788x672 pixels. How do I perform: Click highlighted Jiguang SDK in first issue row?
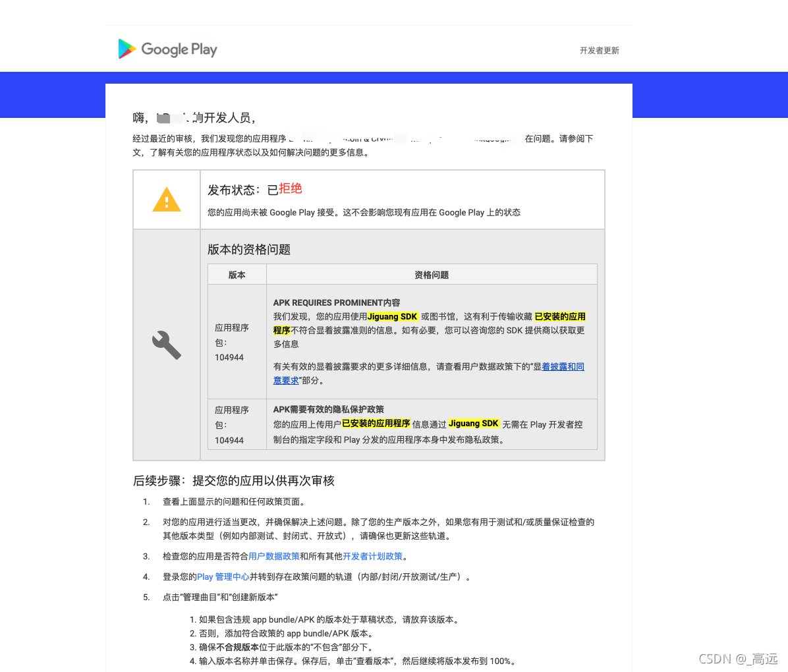tap(392, 317)
